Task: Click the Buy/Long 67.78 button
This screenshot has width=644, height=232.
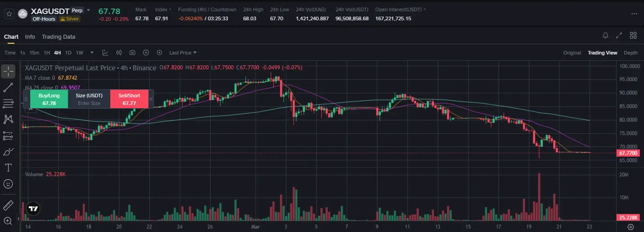Action: pos(49,99)
